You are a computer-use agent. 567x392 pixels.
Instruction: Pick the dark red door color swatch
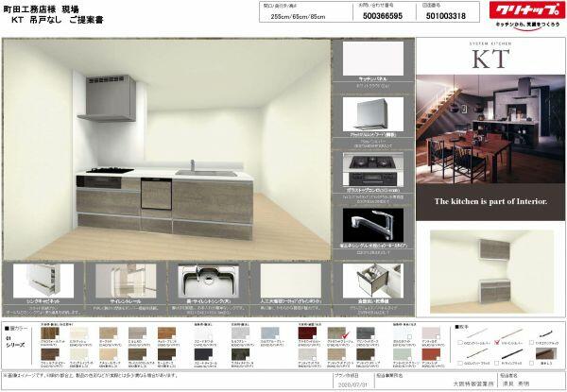pos(307,333)
